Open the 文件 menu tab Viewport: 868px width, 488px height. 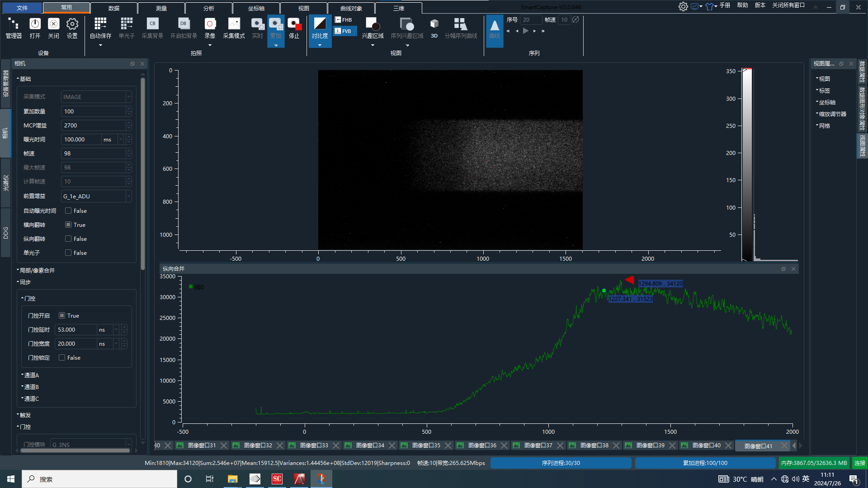point(22,8)
